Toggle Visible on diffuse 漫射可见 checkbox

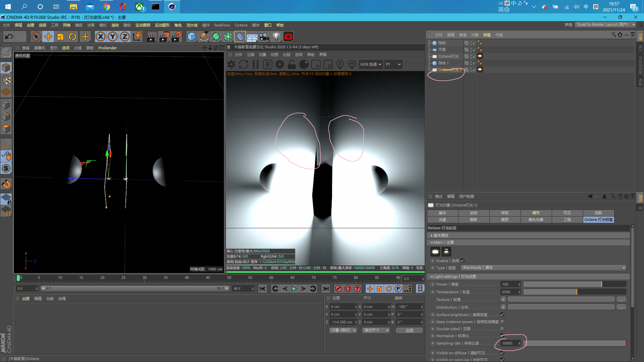pos(502,353)
